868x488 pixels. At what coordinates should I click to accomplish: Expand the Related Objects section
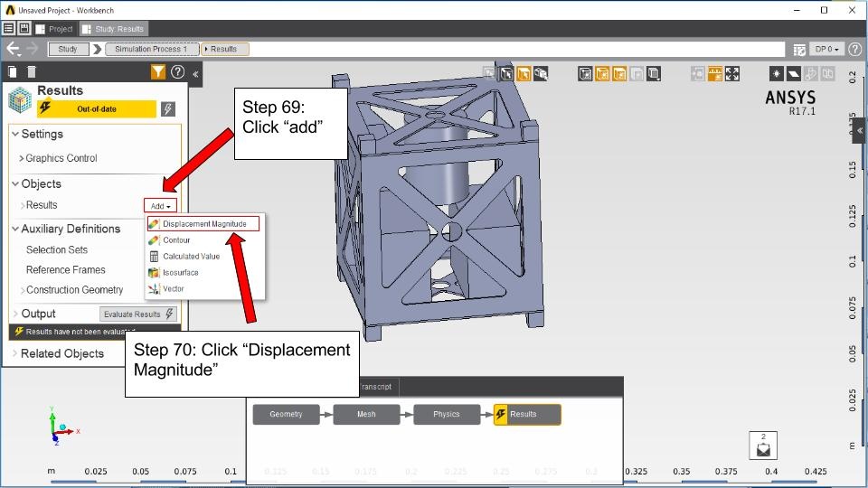coord(15,353)
